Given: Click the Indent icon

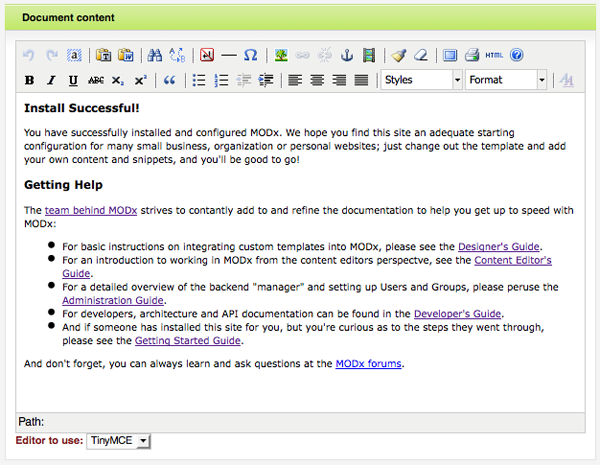Looking at the screenshot, I should click(x=266, y=80).
